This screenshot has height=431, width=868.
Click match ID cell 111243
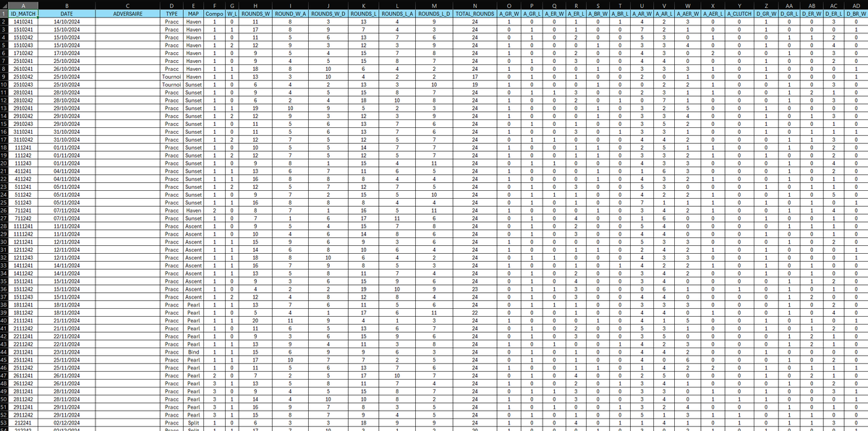[25, 163]
